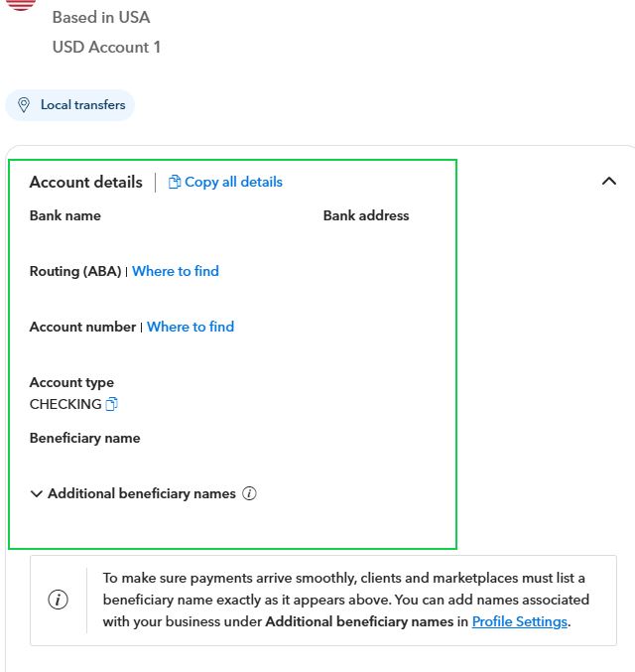
Task: Select the Local transfers tab
Action: click(x=69, y=105)
